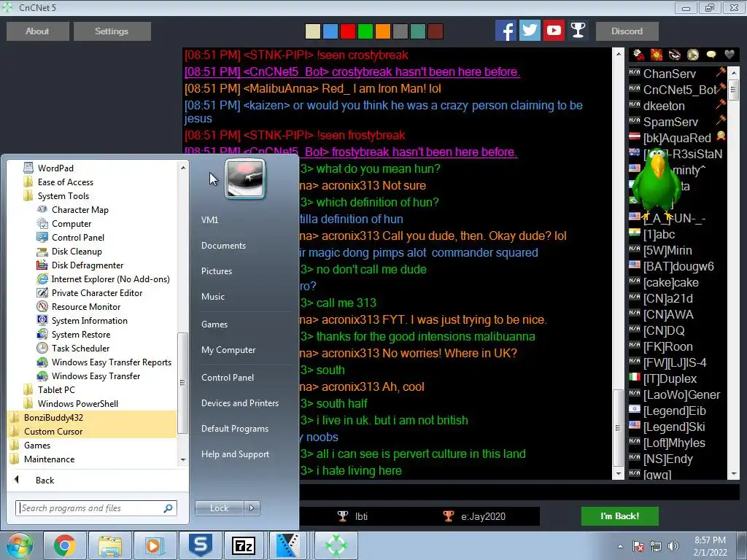Open Help and Support

[x=235, y=454]
